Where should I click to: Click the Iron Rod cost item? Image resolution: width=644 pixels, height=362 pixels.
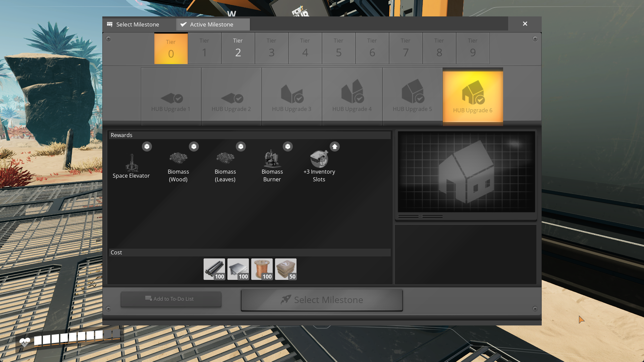(x=214, y=269)
